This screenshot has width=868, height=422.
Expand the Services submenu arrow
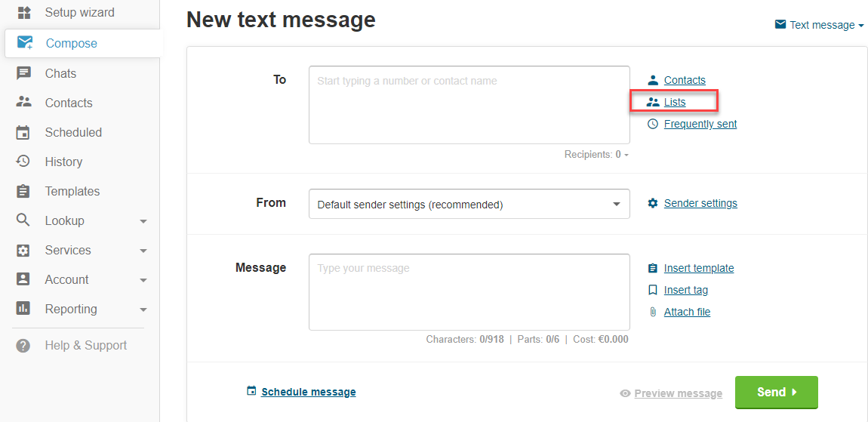coord(143,251)
